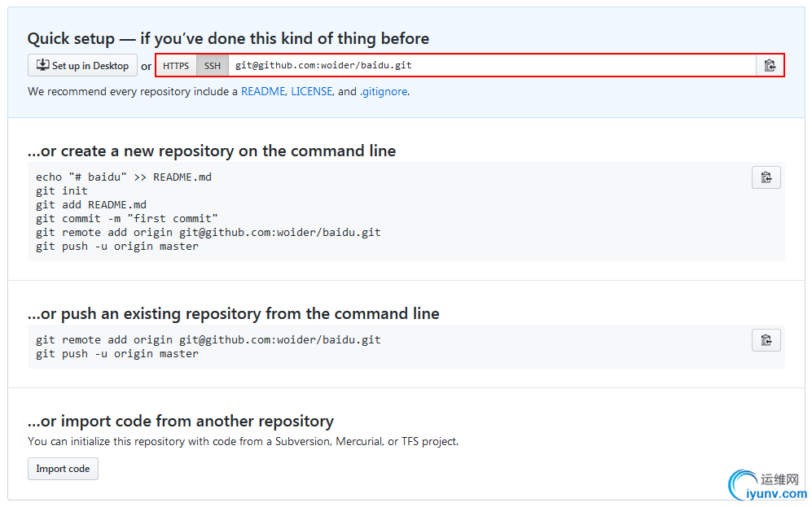
Task: Copy the SSH clone URL to clipboard
Action: (x=770, y=66)
